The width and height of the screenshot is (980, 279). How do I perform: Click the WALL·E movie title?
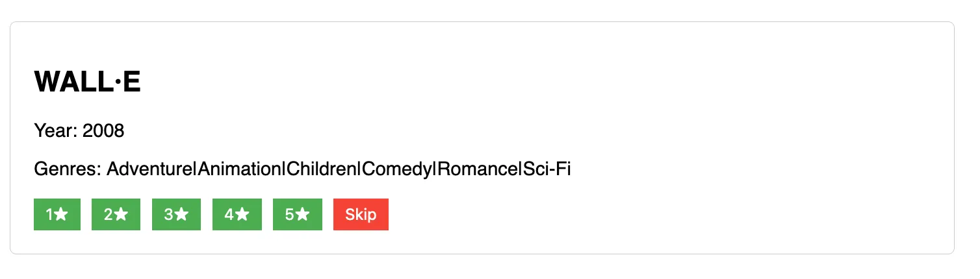(88, 82)
